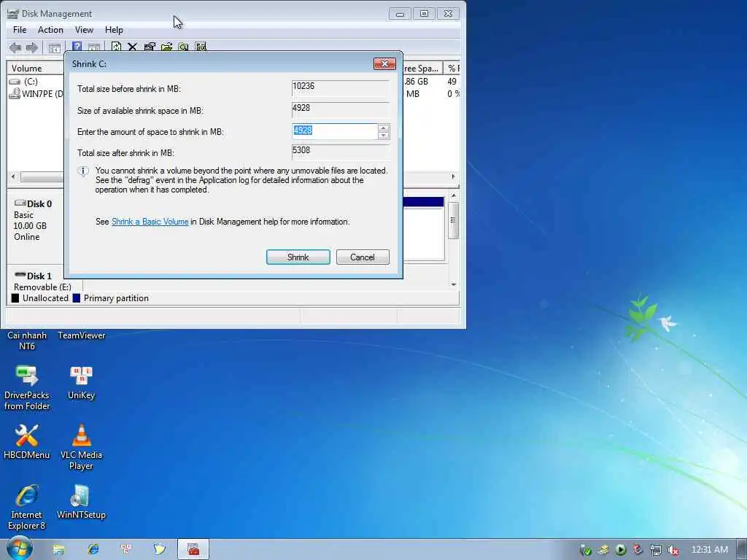Image resolution: width=747 pixels, height=560 pixels.
Task: Select Disk 1 Removable (E:) entry
Action: click(43, 281)
